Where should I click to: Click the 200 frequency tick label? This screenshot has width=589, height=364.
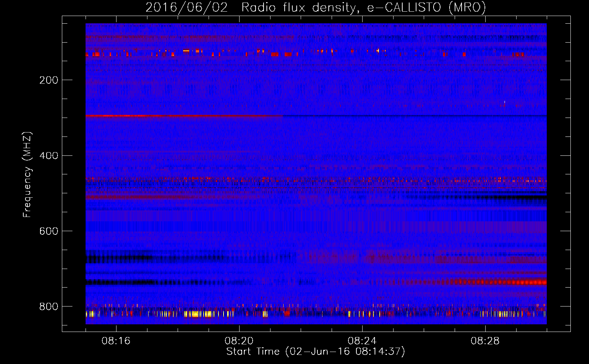49,80
